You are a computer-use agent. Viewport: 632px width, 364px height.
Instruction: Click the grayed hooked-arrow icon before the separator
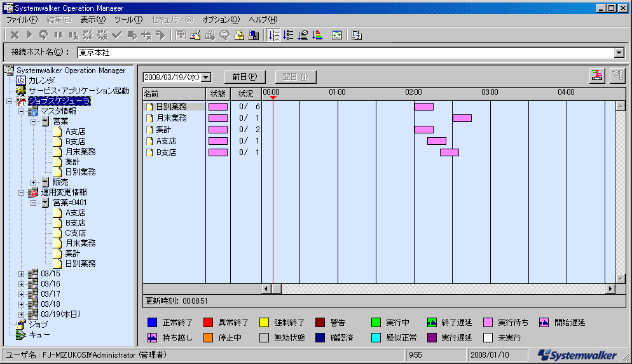click(160, 36)
